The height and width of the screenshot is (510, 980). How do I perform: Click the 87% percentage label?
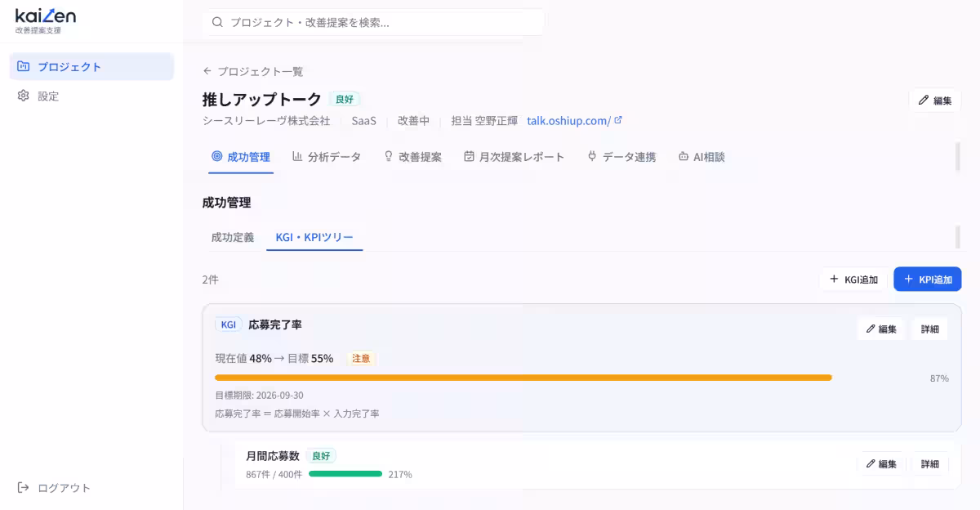coord(939,378)
